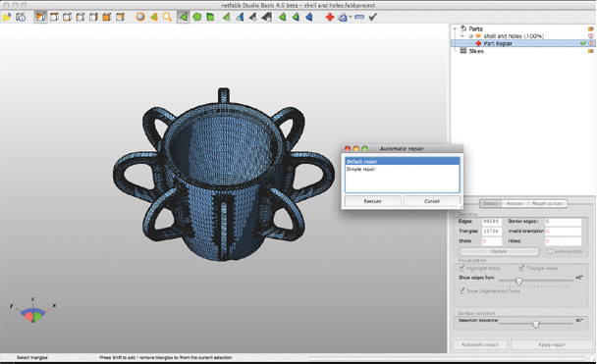Click the Holes value field
The width and height of the screenshot is (597, 364).
[563, 241]
